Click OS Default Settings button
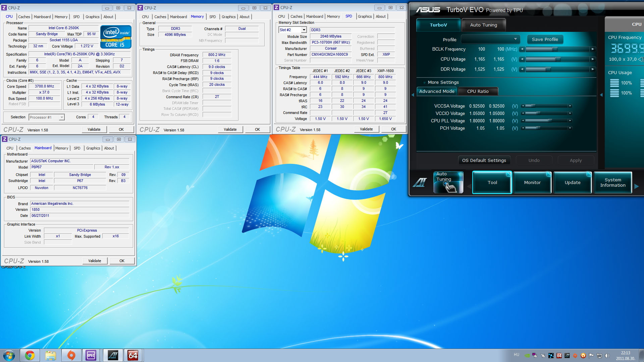 click(x=484, y=161)
